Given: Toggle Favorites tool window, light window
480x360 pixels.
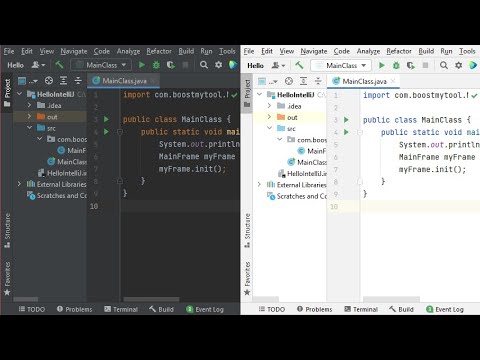Looking at the screenshot, I should pyautogui.click(x=247, y=279).
